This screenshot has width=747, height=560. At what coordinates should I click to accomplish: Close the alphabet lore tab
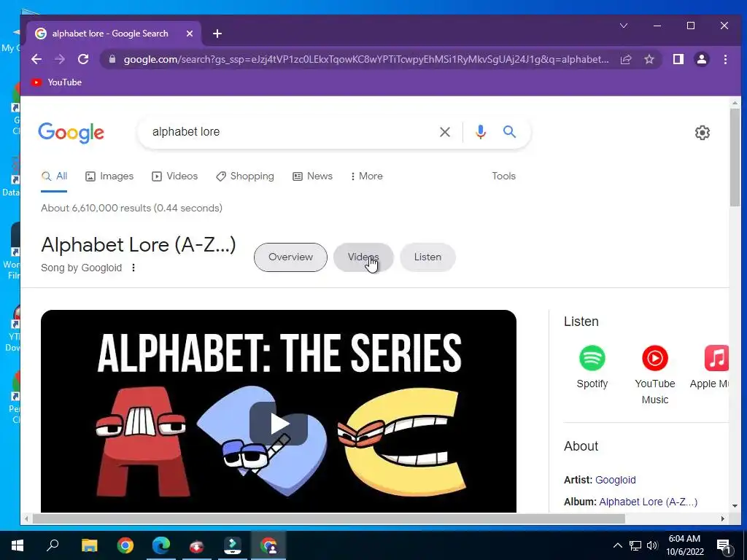pos(190,34)
